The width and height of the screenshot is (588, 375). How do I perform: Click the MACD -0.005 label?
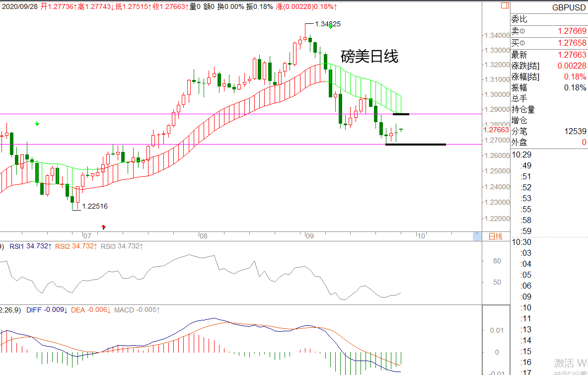pyautogui.click(x=137, y=310)
